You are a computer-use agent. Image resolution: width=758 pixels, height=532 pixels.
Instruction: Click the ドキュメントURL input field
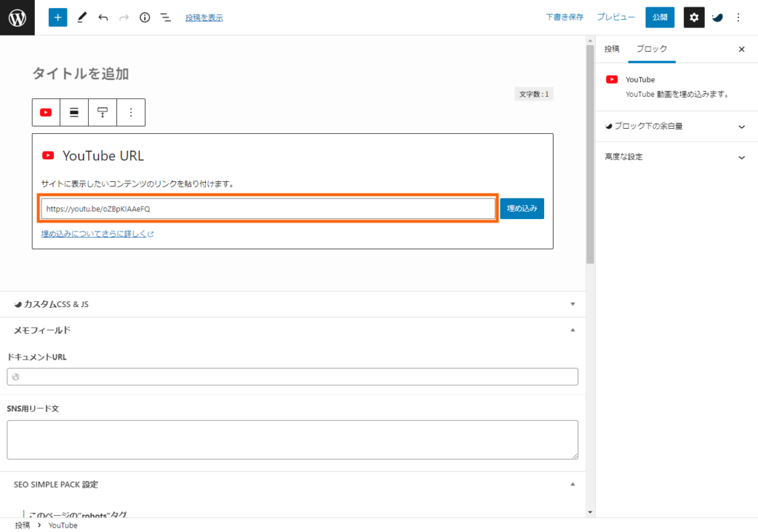[x=292, y=377]
